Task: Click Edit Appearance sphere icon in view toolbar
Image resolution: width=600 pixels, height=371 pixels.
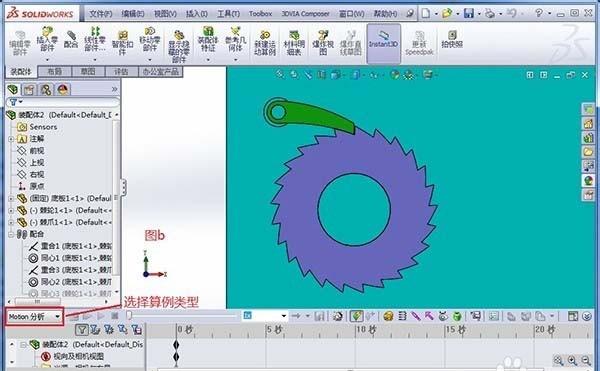Action: [x=394, y=75]
